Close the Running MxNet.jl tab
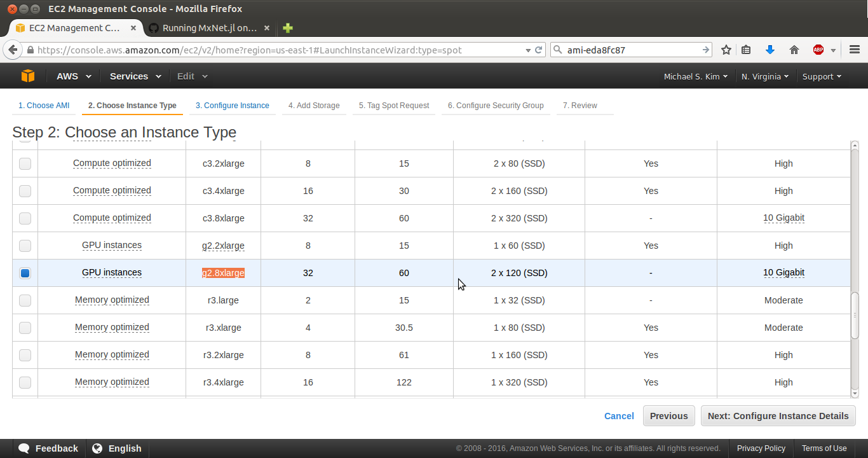868x458 pixels. 267,28
